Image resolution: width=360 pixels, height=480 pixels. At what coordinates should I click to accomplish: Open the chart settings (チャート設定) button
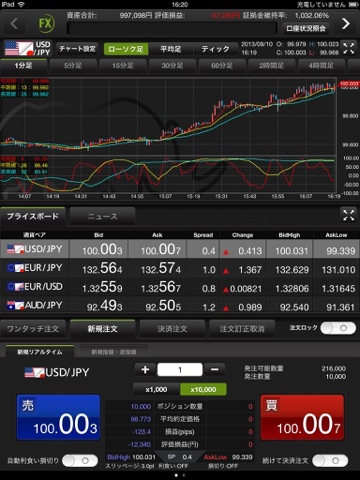pyautogui.click(x=77, y=49)
